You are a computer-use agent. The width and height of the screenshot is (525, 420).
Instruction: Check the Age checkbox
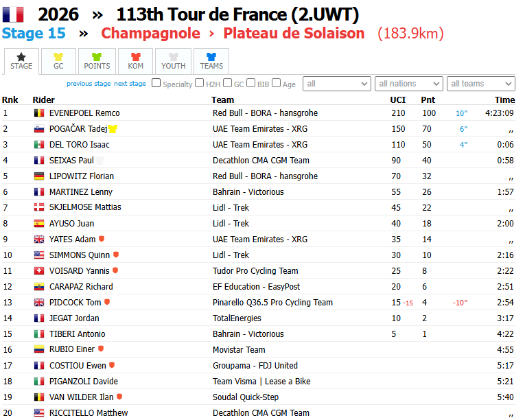[277, 83]
